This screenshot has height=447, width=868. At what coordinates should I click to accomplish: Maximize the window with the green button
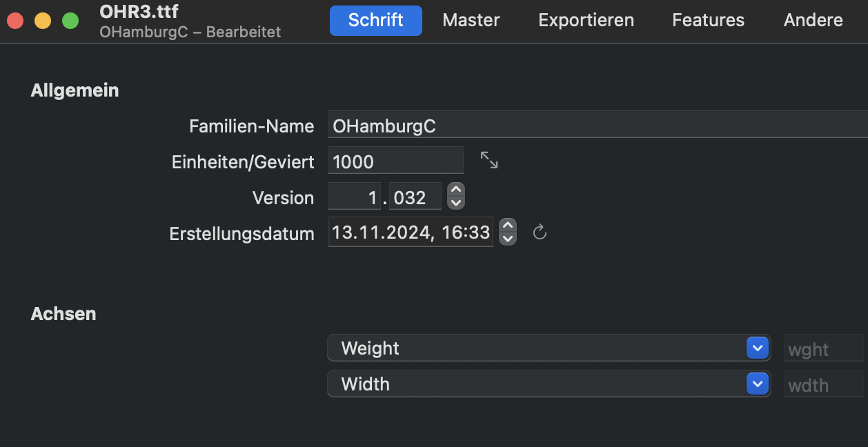point(70,21)
